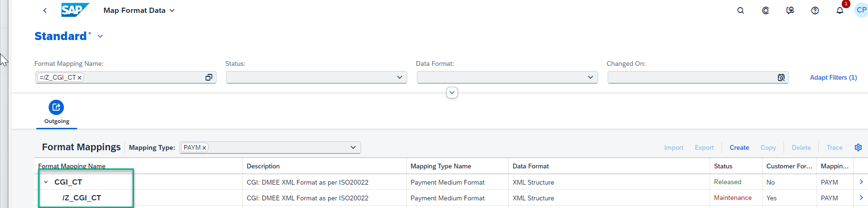The image size is (868, 208).
Task: Click the Create button
Action: [739, 147]
